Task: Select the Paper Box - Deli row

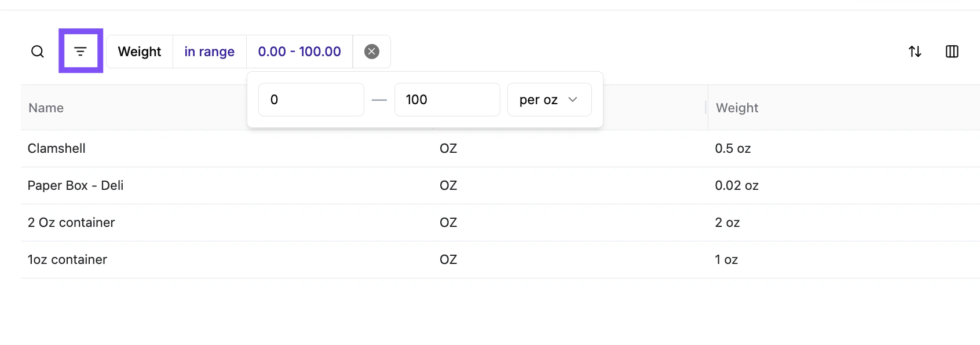Action: [76, 185]
